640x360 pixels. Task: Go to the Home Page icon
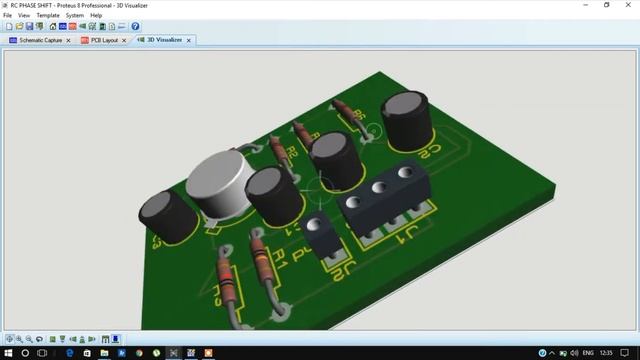pos(53,27)
